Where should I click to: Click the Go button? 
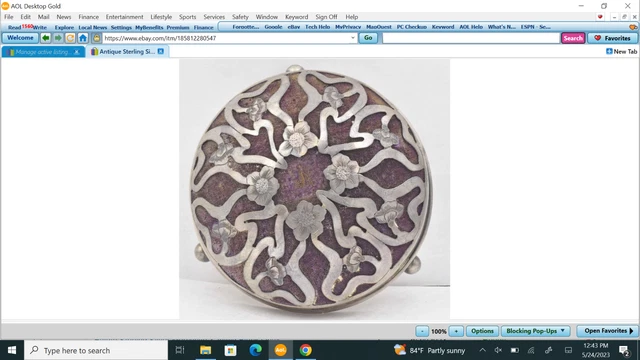368,38
